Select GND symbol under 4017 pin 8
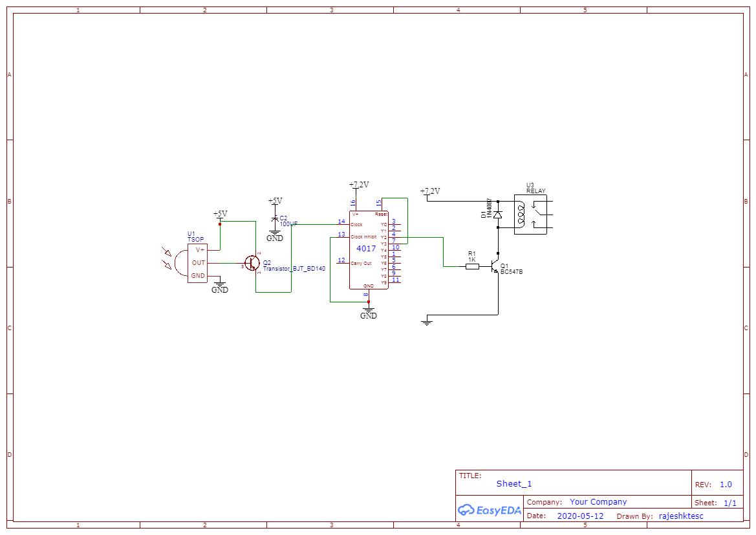The width and height of the screenshot is (756, 535). click(369, 312)
